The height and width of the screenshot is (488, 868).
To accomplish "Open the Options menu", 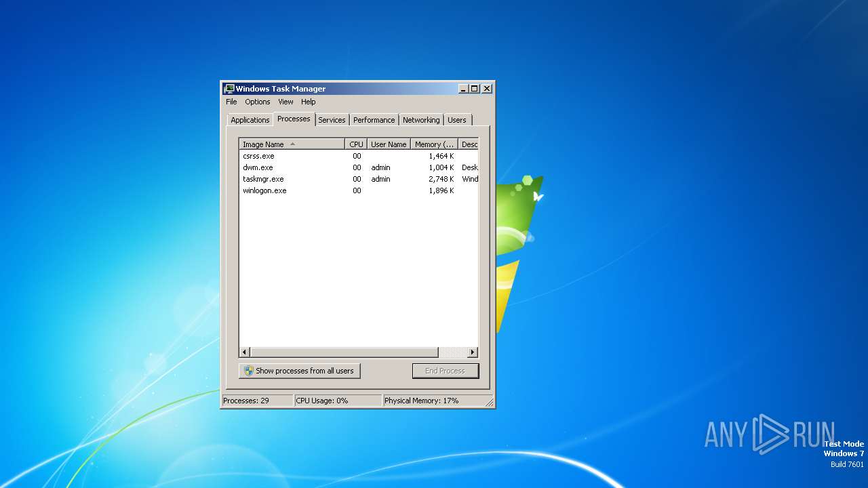I will 258,102.
